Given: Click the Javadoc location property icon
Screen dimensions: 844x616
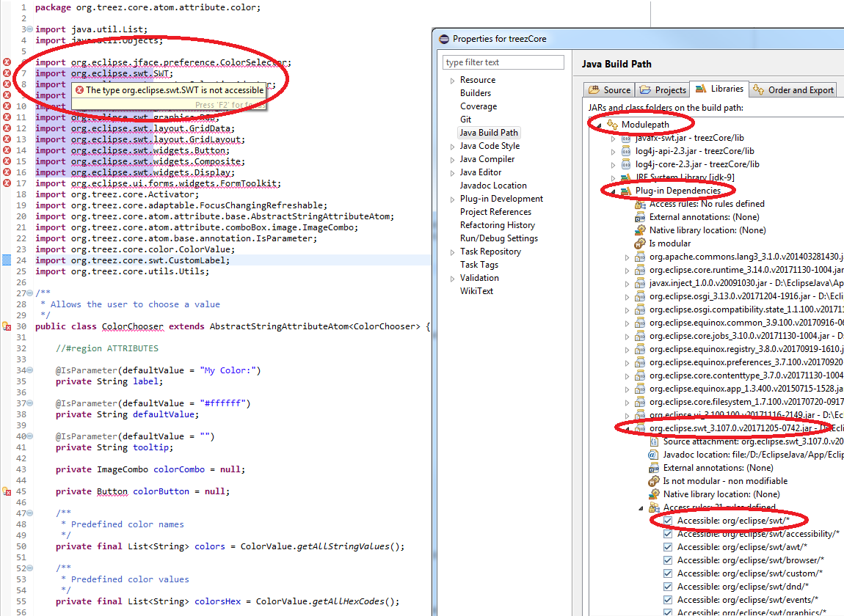Looking at the screenshot, I should pyautogui.click(x=652, y=455).
